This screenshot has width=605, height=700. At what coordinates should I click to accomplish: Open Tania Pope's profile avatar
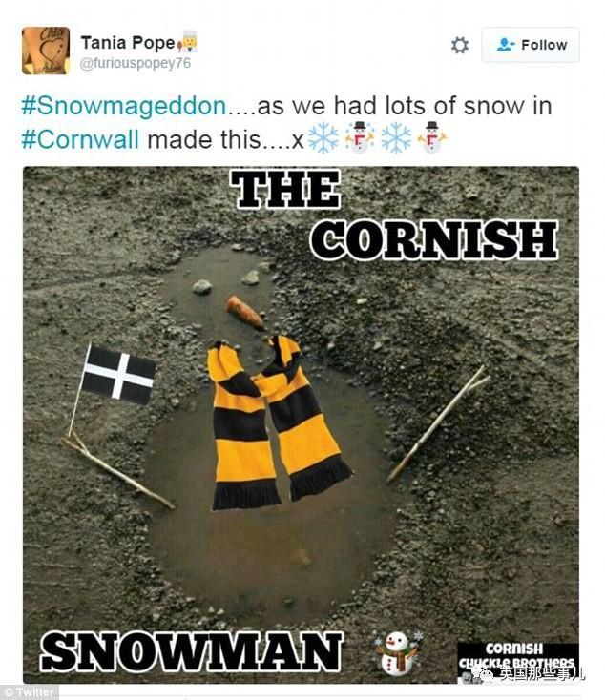(46, 51)
